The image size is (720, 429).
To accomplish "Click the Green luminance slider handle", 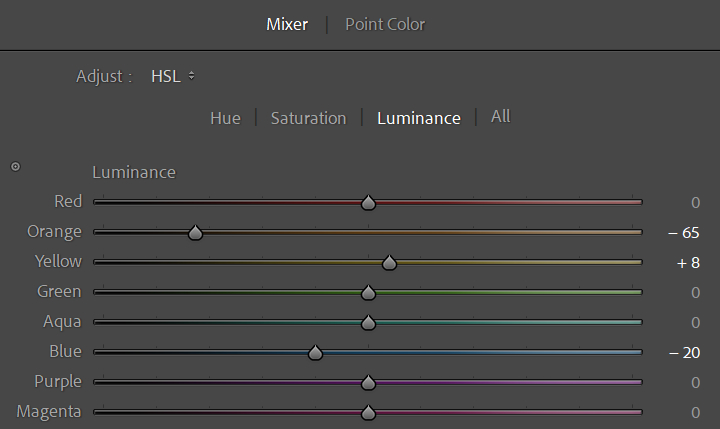I will [x=368, y=292].
